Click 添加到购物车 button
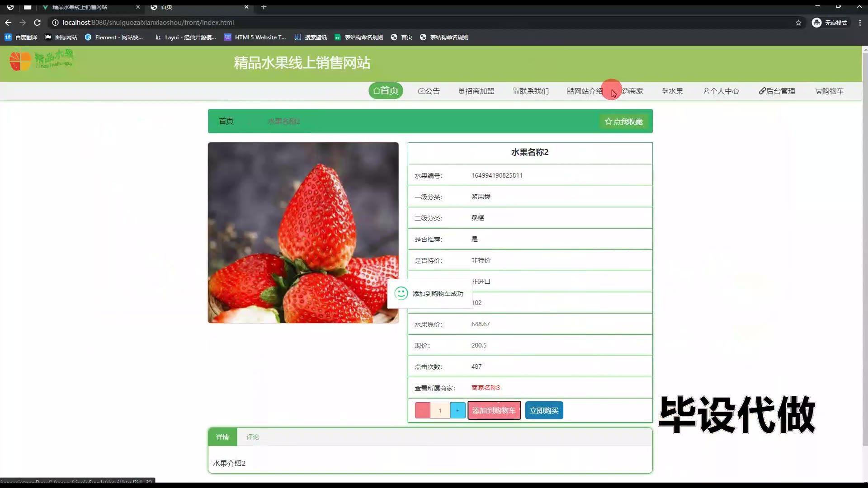Image resolution: width=868 pixels, height=488 pixels. coord(494,410)
